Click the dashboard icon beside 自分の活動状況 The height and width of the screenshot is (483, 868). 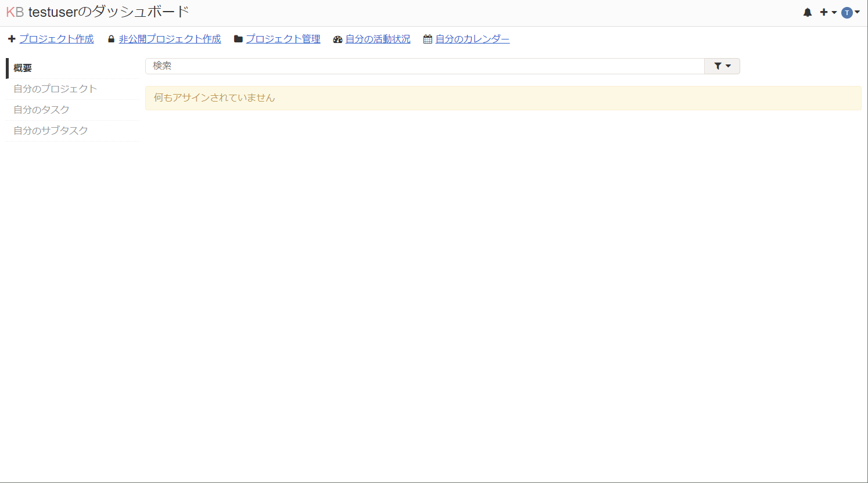tap(338, 39)
